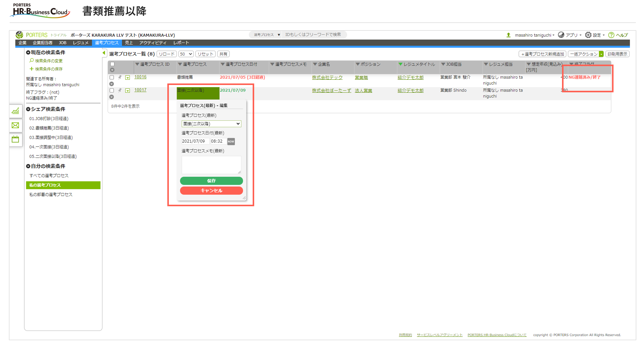Click the time field 08:32
Image resolution: width=644 pixels, height=361 pixels.
point(218,141)
